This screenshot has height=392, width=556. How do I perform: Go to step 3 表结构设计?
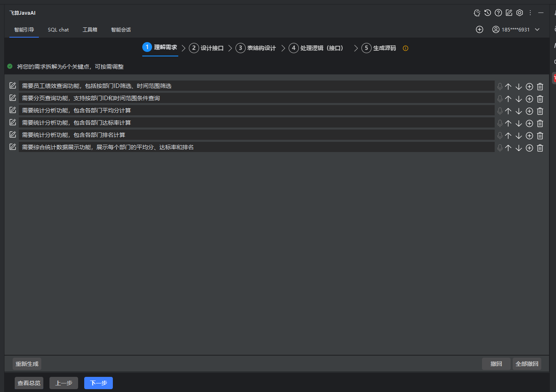tap(256, 48)
